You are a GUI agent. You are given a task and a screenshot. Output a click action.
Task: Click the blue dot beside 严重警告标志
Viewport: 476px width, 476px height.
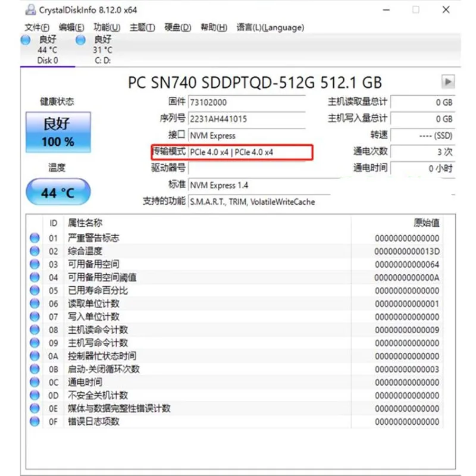point(34,238)
